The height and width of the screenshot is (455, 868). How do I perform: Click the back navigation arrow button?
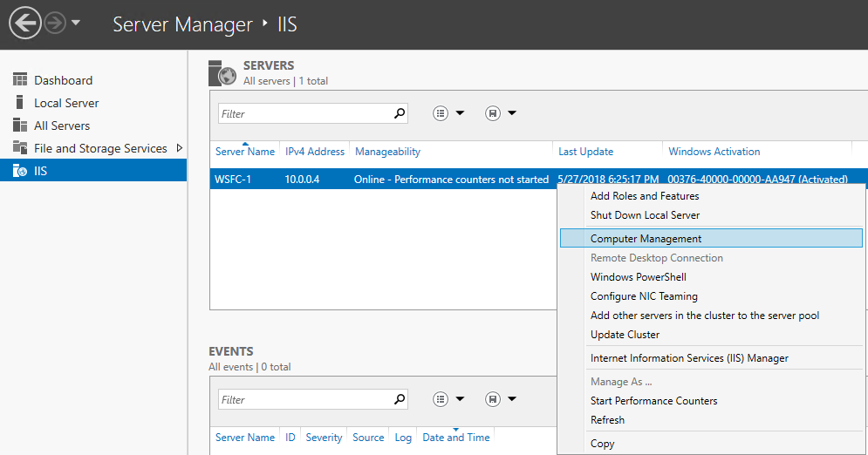coord(24,24)
